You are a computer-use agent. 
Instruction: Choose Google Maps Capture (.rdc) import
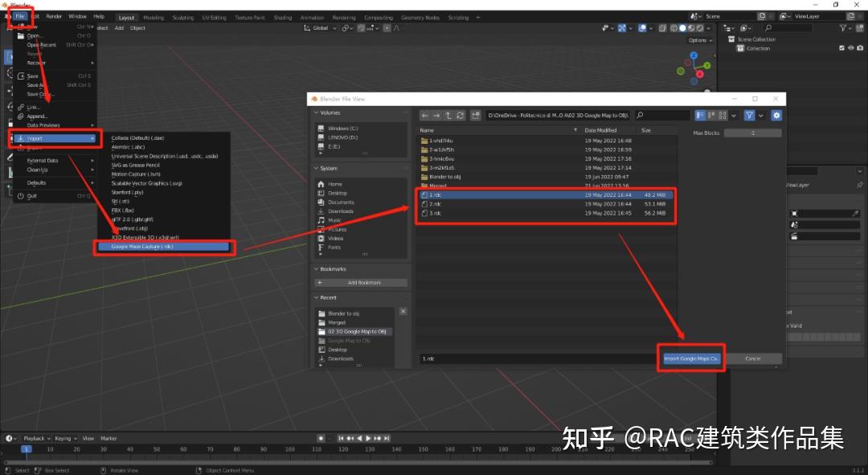click(x=163, y=247)
